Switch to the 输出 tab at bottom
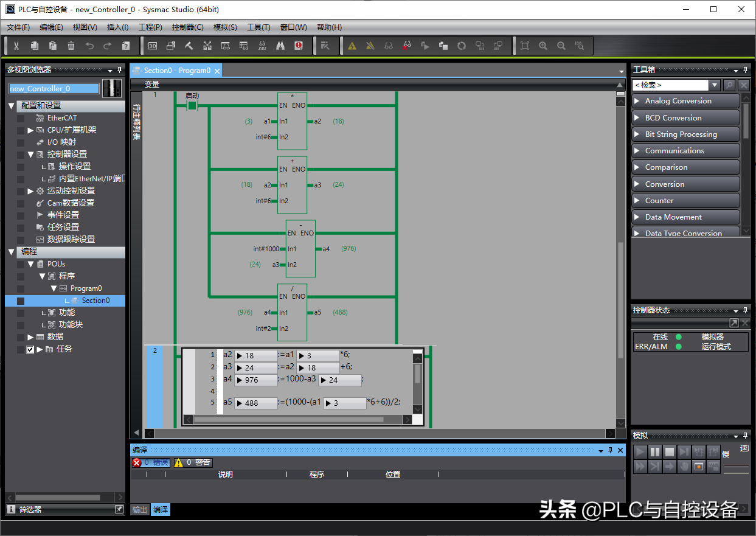Screen dimensions: 756x536 pos(140,510)
